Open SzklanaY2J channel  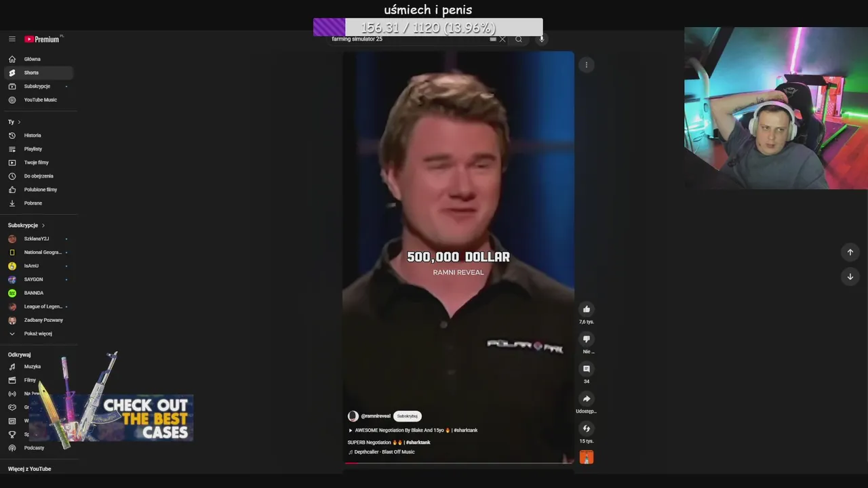pyautogui.click(x=38, y=239)
